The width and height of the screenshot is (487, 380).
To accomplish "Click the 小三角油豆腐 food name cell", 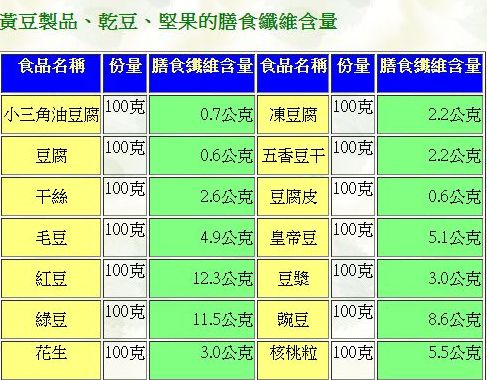I will click(51, 115).
